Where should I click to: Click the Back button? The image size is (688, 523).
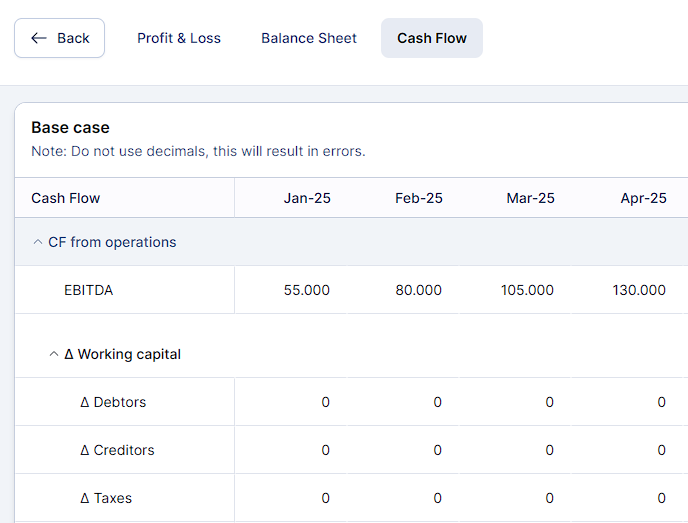coord(59,38)
